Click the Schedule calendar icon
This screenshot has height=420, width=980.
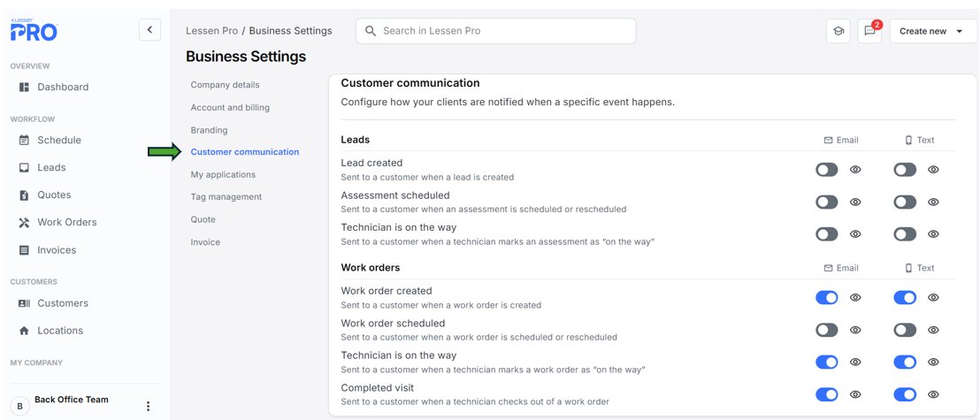25,140
